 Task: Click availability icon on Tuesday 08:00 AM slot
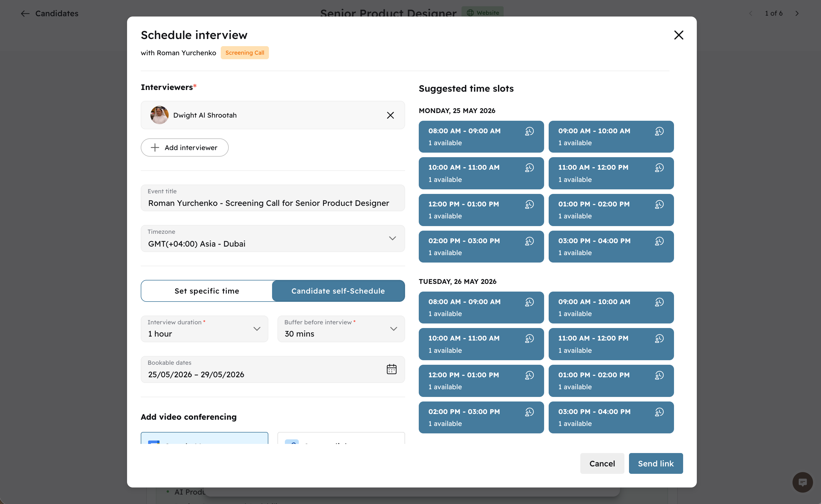(529, 302)
